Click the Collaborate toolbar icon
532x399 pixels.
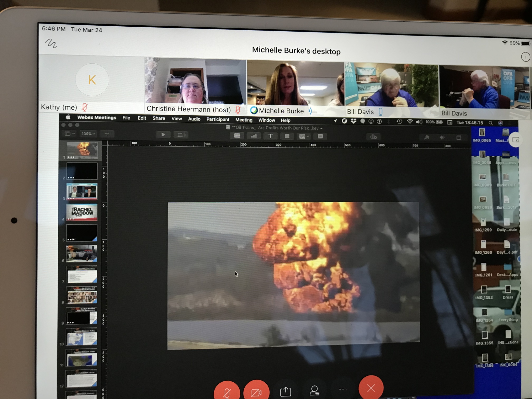[x=373, y=137]
